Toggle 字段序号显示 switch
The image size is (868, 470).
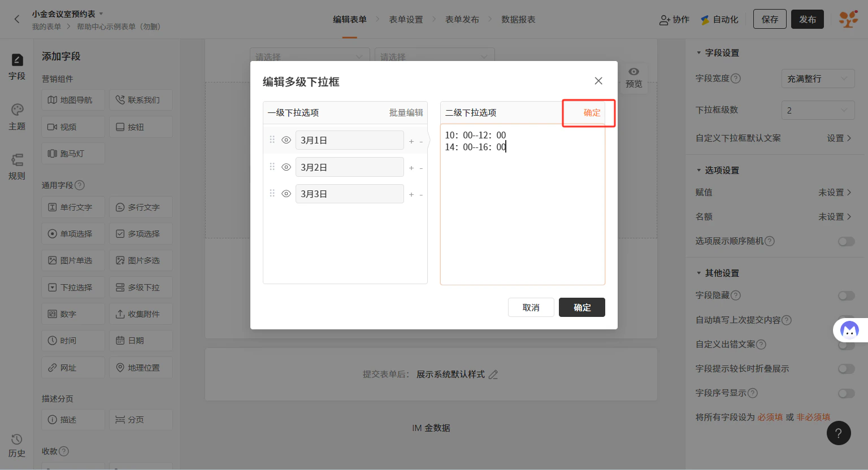[846, 393]
